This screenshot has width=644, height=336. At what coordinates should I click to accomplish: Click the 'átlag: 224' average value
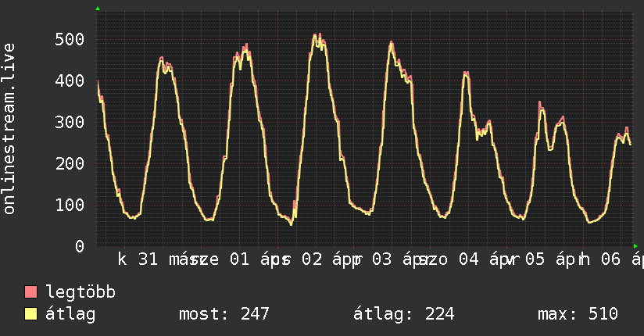coord(402,314)
